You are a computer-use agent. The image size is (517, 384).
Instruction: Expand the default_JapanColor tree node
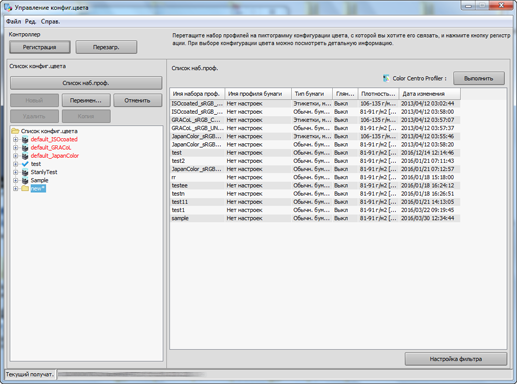15,156
